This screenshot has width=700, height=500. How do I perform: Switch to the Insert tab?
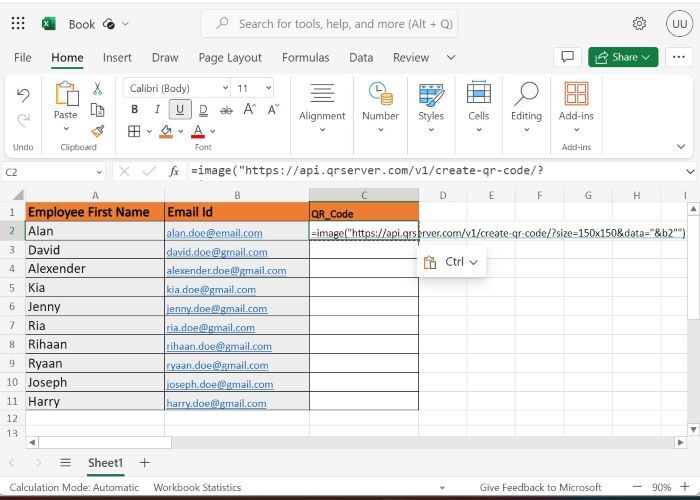[x=117, y=58]
